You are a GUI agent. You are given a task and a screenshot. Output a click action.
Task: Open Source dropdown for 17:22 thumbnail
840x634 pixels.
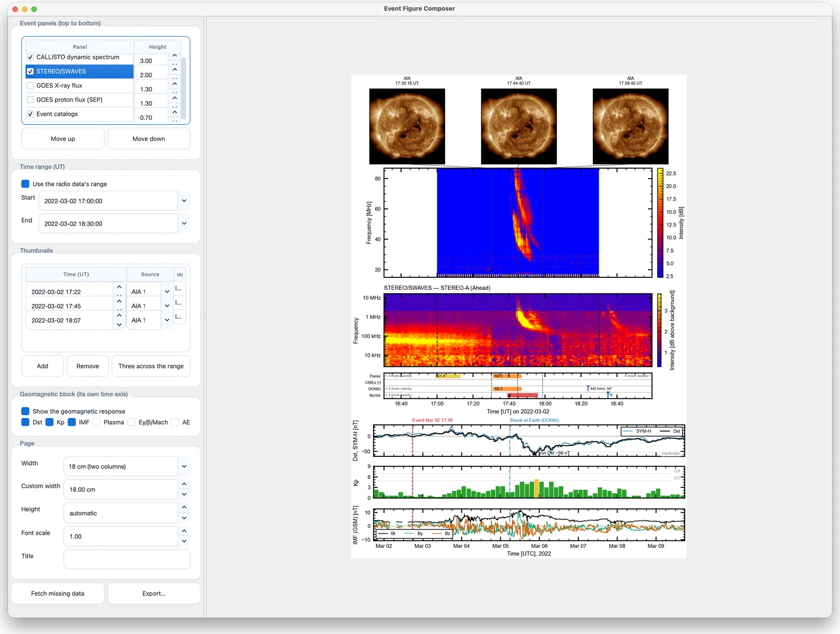pos(167,292)
